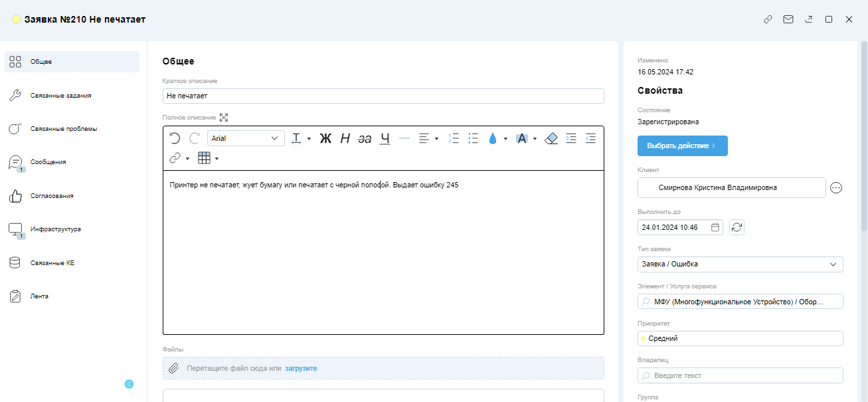Clear formatting with the eraser icon
This screenshot has height=402, width=868.
click(551, 138)
